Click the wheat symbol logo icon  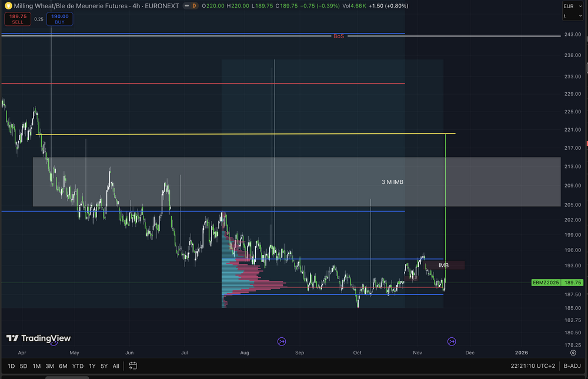pyautogui.click(x=8, y=6)
